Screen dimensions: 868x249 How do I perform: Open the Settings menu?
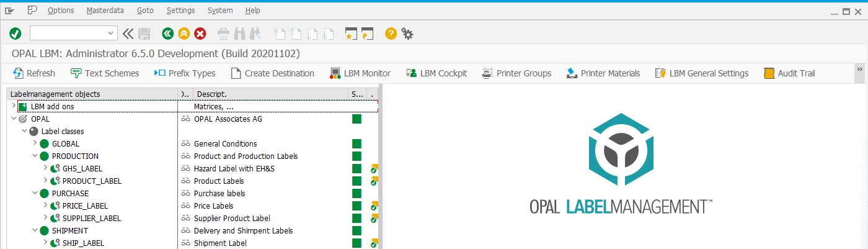coord(180,11)
